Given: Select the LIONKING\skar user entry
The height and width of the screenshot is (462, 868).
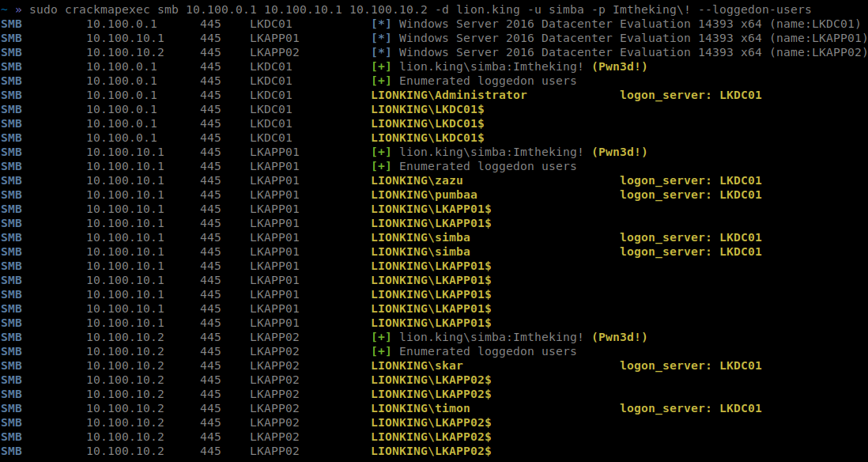Looking at the screenshot, I should (417, 365).
